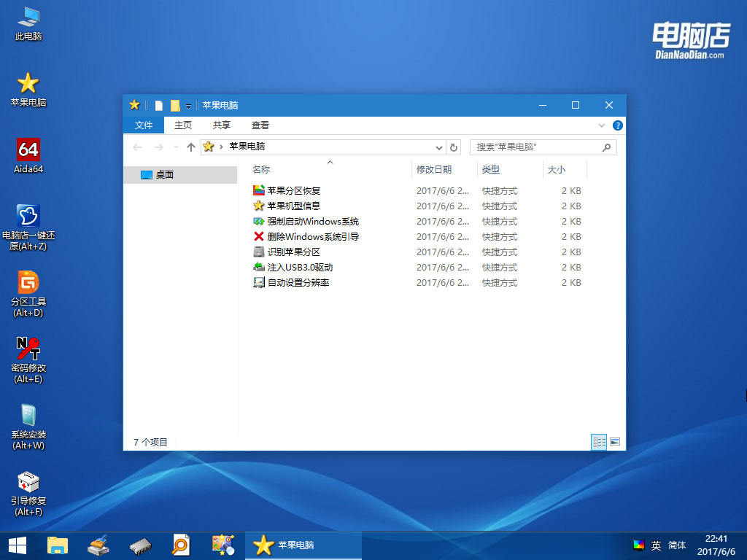Refresh the current folder
747x560 pixels.
tap(454, 147)
